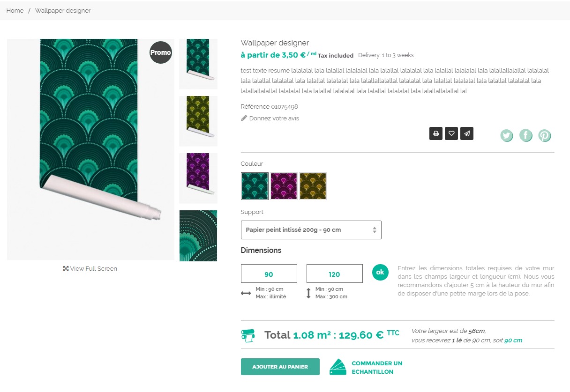Click the print icon button
Screen dimensions: 570x392
point(436,133)
